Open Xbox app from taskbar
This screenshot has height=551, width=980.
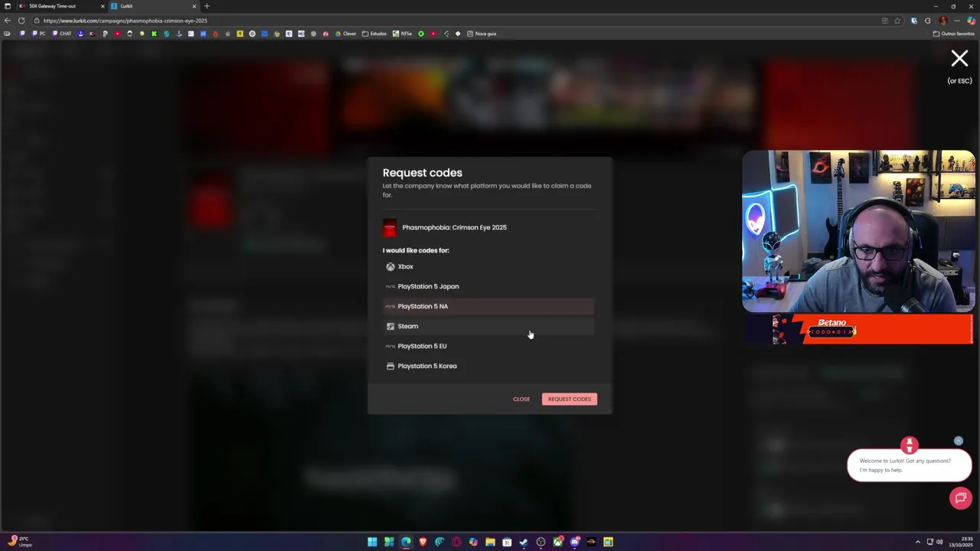[x=558, y=542]
